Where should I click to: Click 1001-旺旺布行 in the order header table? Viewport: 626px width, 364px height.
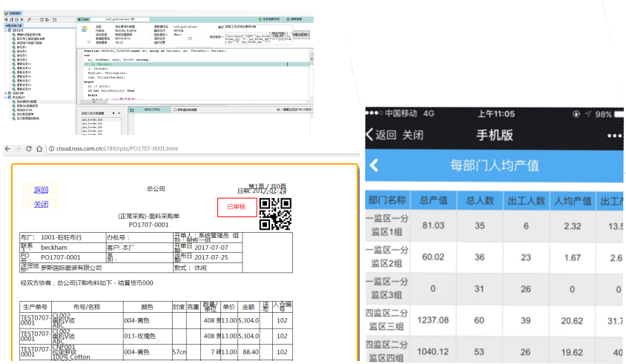61,237
